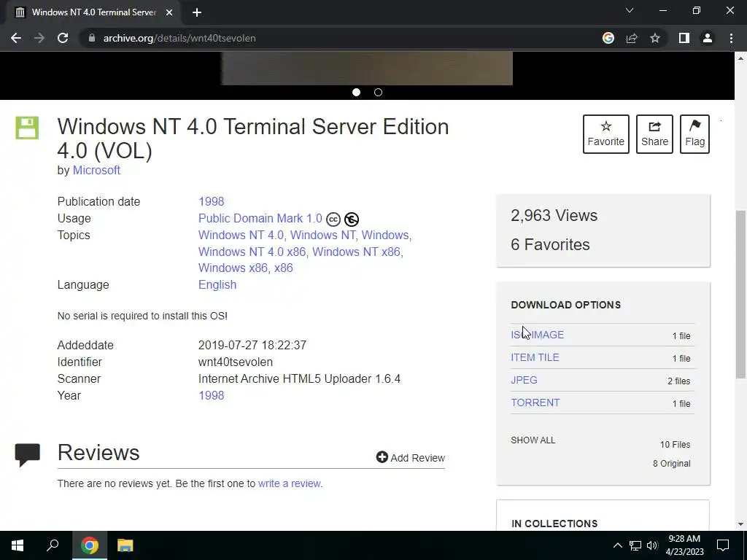This screenshot has width=747, height=560.
Task: Open network status tray icon
Action: (x=635, y=545)
